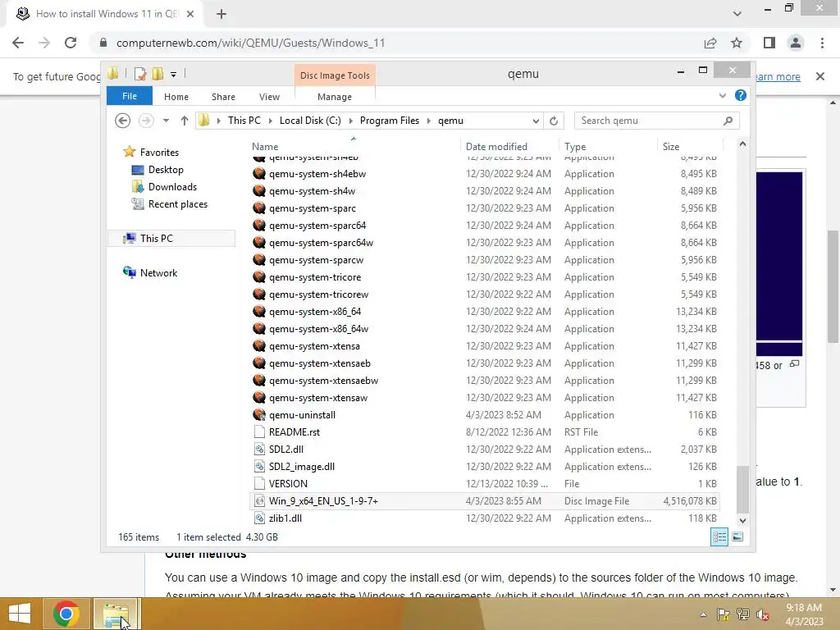Viewport: 840px width, 630px height.
Task: Expand the Explorer ribbon chevron
Action: coord(722,95)
